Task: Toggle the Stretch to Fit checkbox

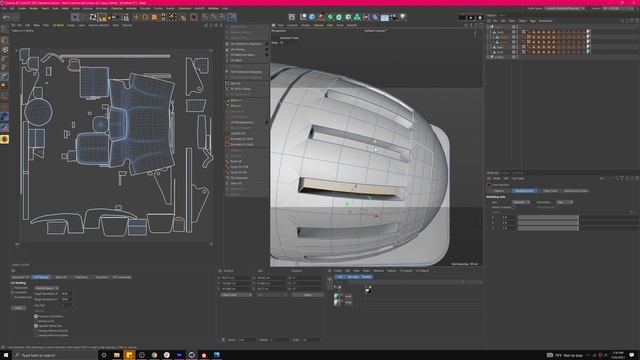Action: click(36, 321)
